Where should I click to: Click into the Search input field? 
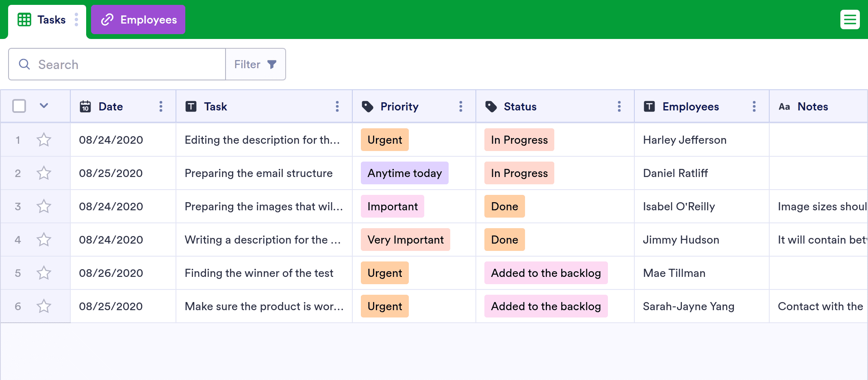(x=126, y=64)
